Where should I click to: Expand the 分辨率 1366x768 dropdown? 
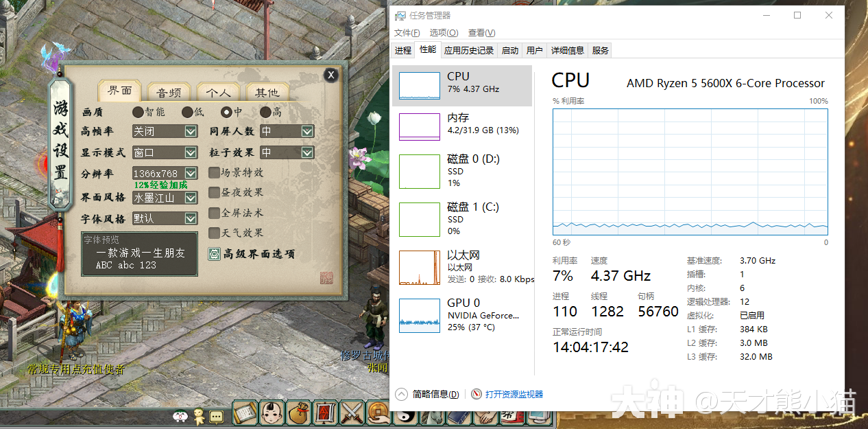pos(191,174)
